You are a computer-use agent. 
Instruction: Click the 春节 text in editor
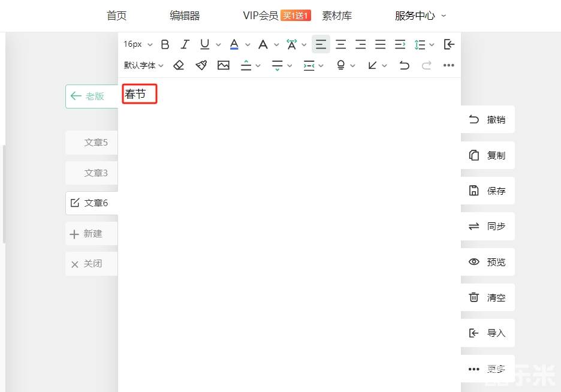135,94
